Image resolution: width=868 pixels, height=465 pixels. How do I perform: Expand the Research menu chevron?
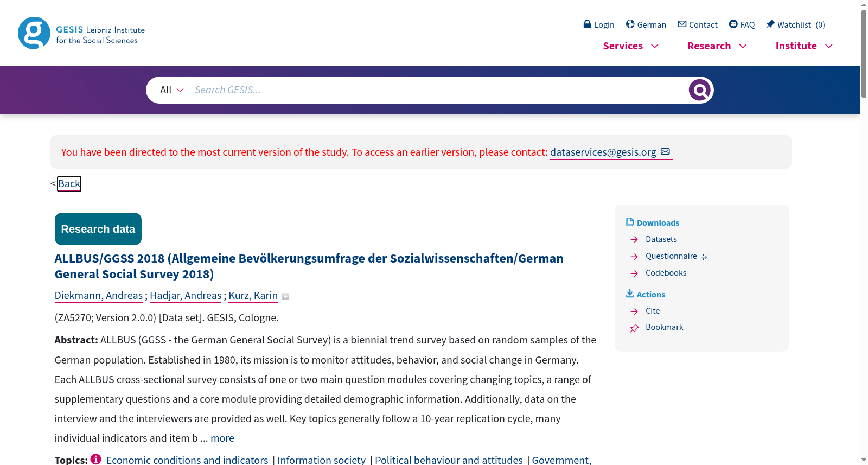[743, 46]
